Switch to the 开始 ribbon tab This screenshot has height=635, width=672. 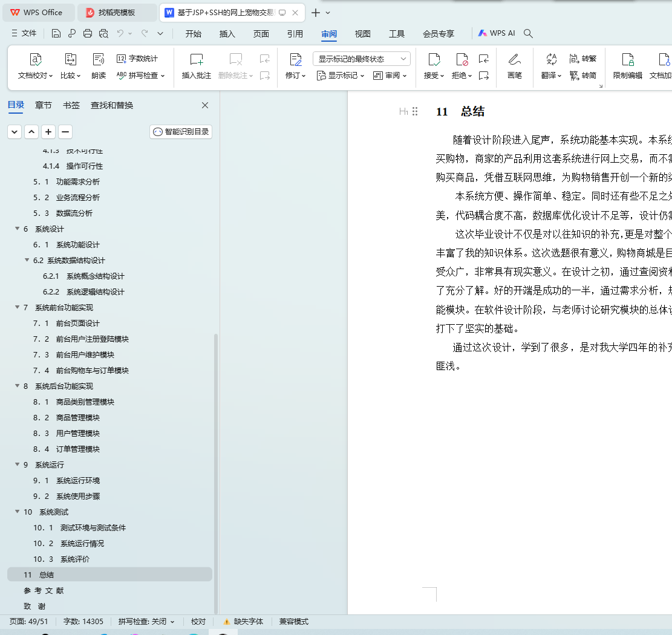tap(194, 34)
